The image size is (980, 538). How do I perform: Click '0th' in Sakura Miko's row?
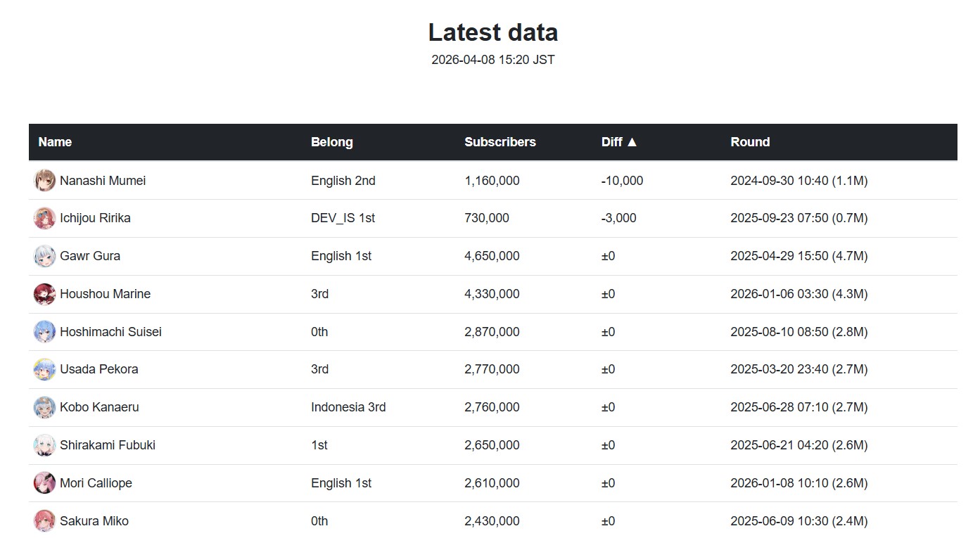319,521
